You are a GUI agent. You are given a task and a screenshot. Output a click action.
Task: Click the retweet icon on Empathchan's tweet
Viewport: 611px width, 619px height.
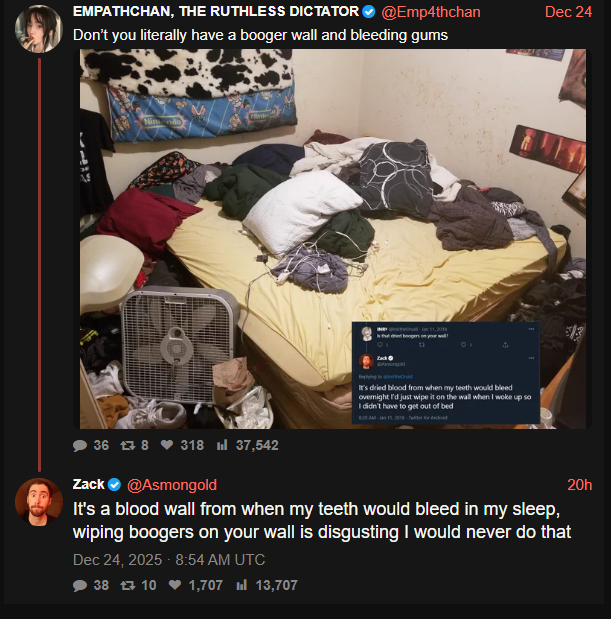click(127, 445)
